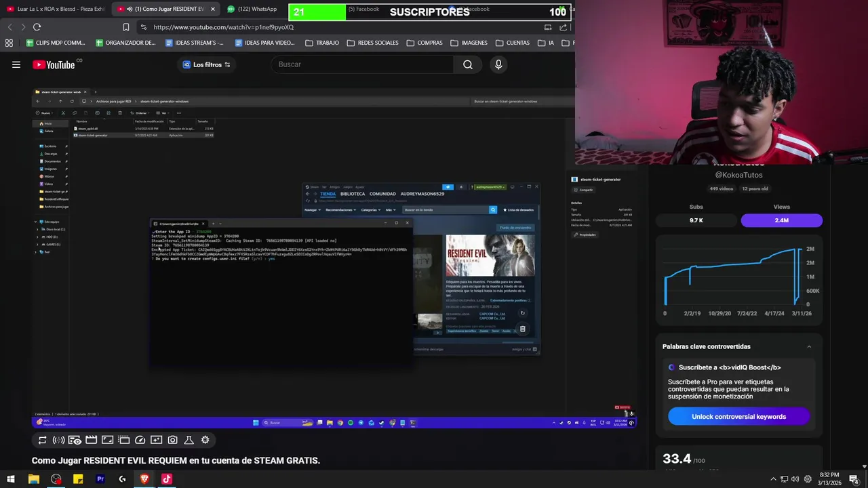Select the Views stat pill 2.4M
The image size is (868, 488).
[x=781, y=220]
